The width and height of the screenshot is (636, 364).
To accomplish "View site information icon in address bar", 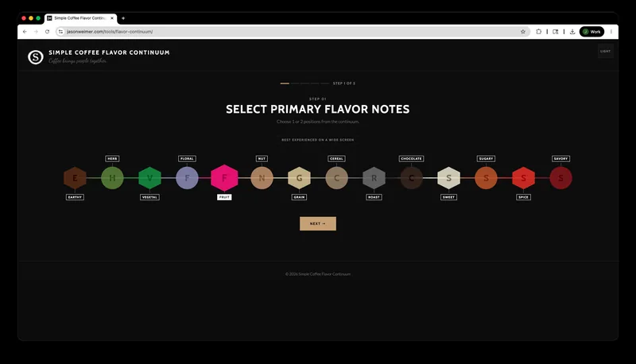I will click(x=61, y=32).
